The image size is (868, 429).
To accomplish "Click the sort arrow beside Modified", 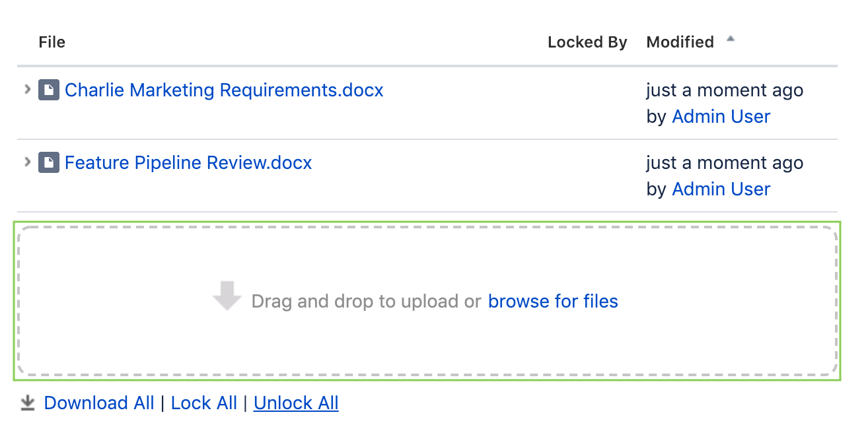I will 730,40.
